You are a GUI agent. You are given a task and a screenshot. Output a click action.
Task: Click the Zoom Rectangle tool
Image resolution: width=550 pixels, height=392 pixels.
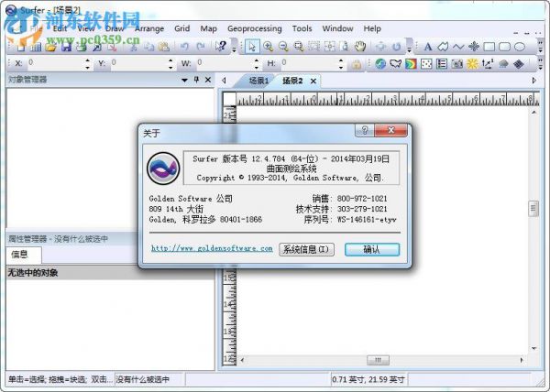click(x=299, y=47)
